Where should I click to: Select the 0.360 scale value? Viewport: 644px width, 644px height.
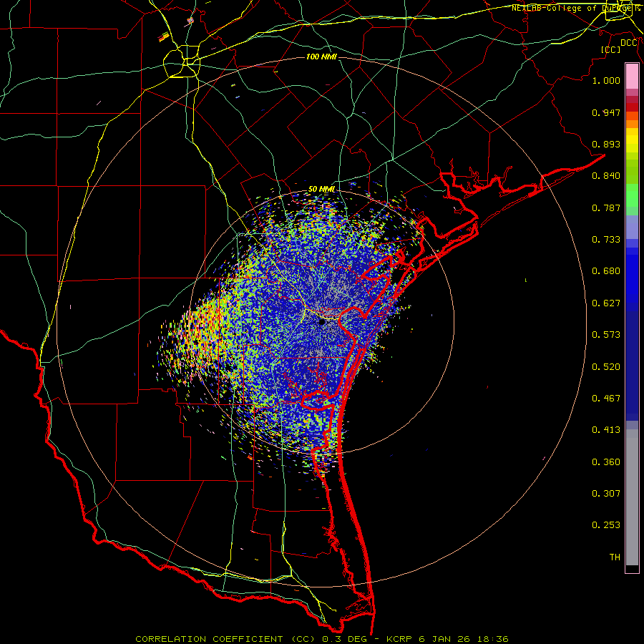click(606, 462)
